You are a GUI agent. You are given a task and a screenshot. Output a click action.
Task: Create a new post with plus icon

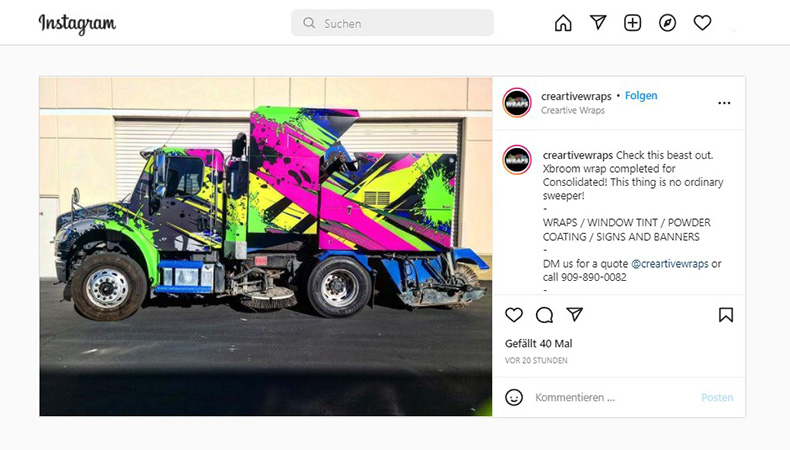pyautogui.click(x=632, y=23)
